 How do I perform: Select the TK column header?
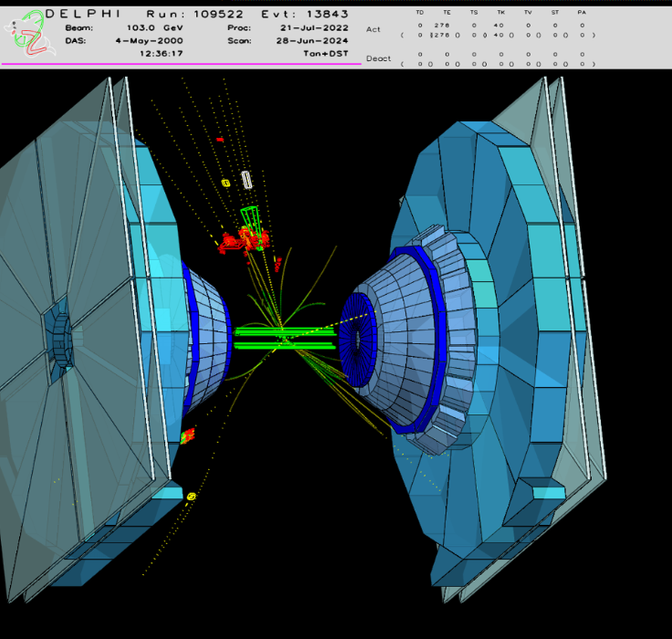click(x=499, y=13)
